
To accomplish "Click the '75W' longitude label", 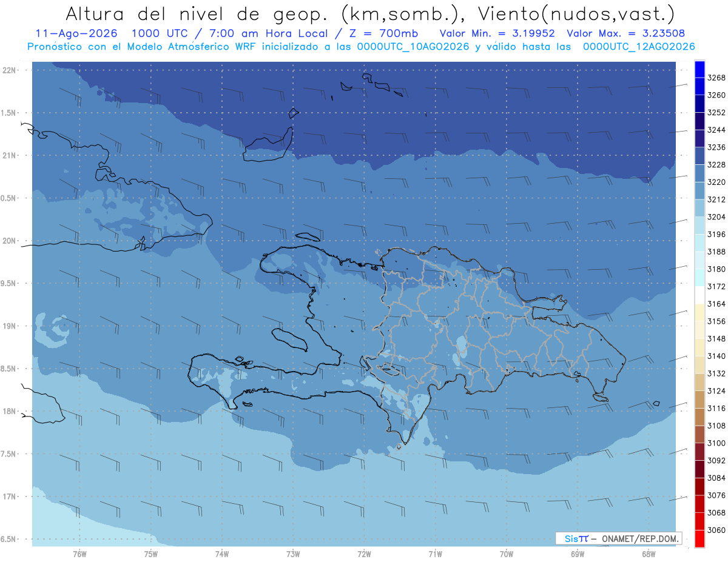I will (x=151, y=554).
